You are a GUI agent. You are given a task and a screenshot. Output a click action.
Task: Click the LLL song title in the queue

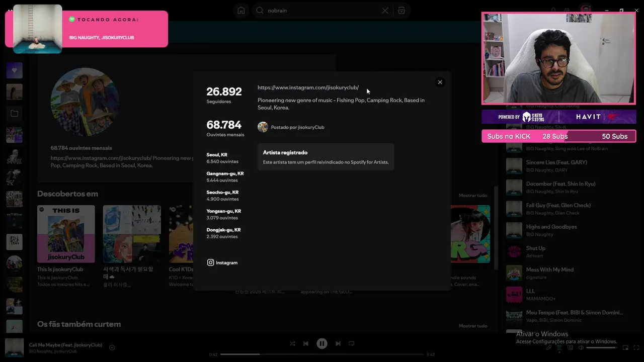pyautogui.click(x=530, y=291)
